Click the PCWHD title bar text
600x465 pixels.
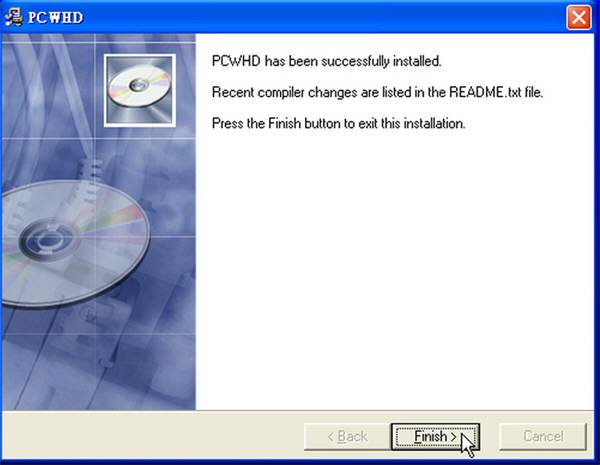pyautogui.click(x=55, y=18)
